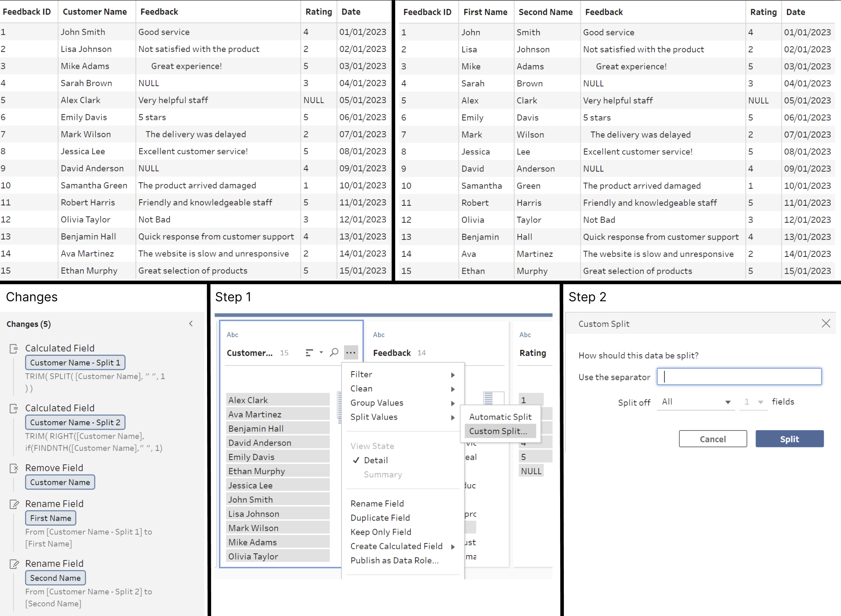
Task: Click the Remove Field change icon
Action: [14, 468]
